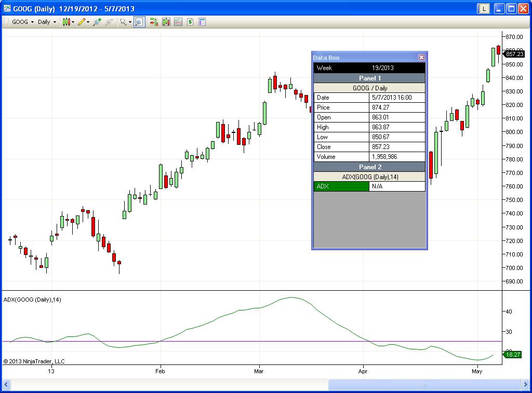Open the strategies dollar-sign icon
532x393 pixels.
pos(190,22)
